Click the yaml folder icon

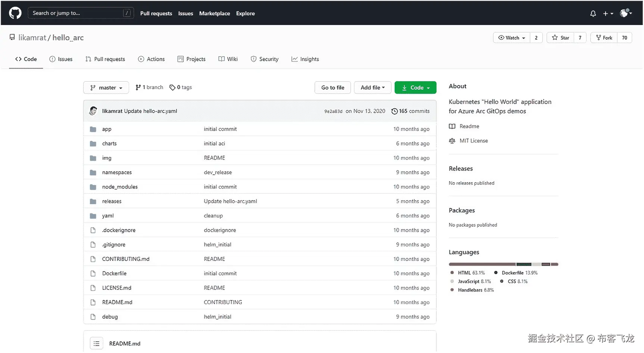point(93,216)
